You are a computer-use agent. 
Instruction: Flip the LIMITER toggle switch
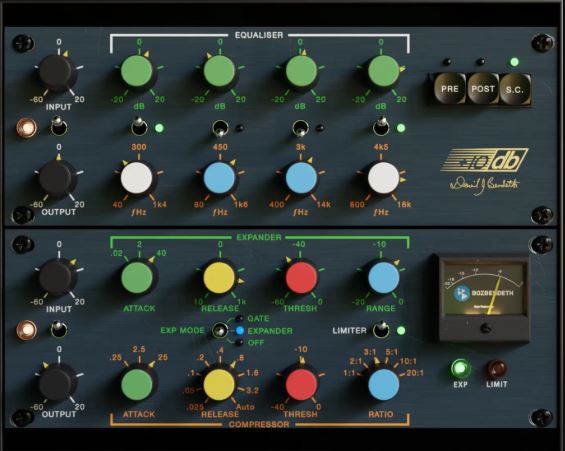pyautogui.click(x=381, y=329)
